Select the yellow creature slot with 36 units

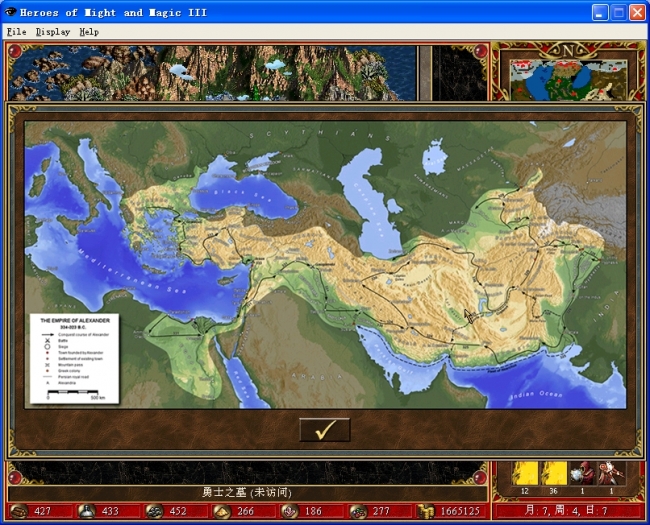pyautogui.click(x=554, y=474)
